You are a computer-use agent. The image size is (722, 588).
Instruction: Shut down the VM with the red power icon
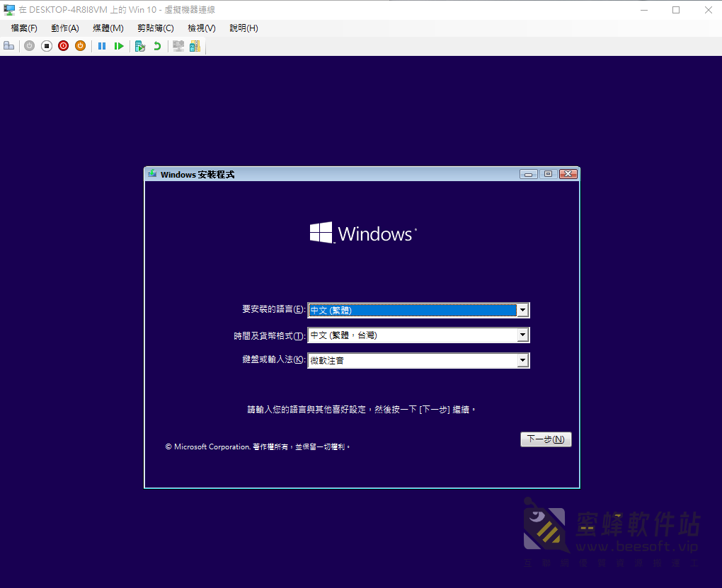(x=64, y=45)
